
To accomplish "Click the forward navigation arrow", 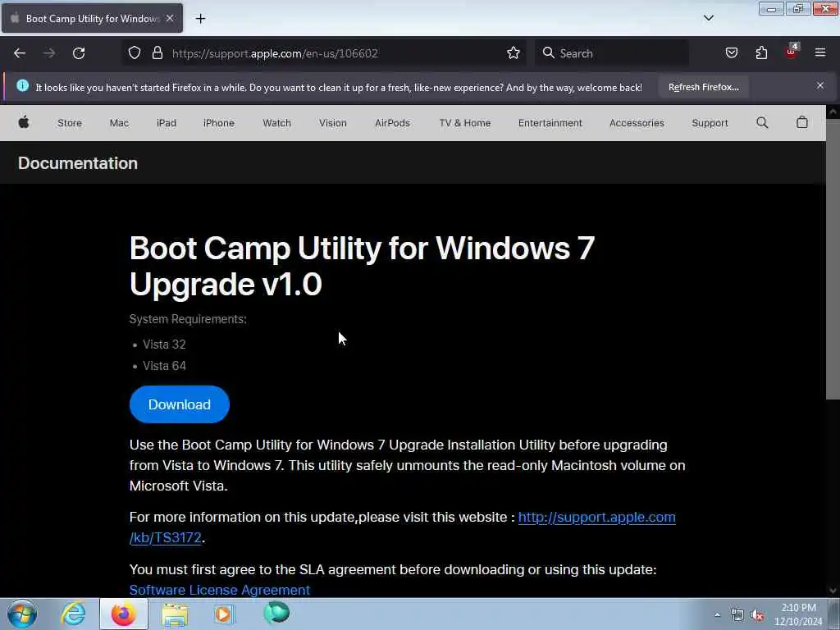I will [48, 53].
